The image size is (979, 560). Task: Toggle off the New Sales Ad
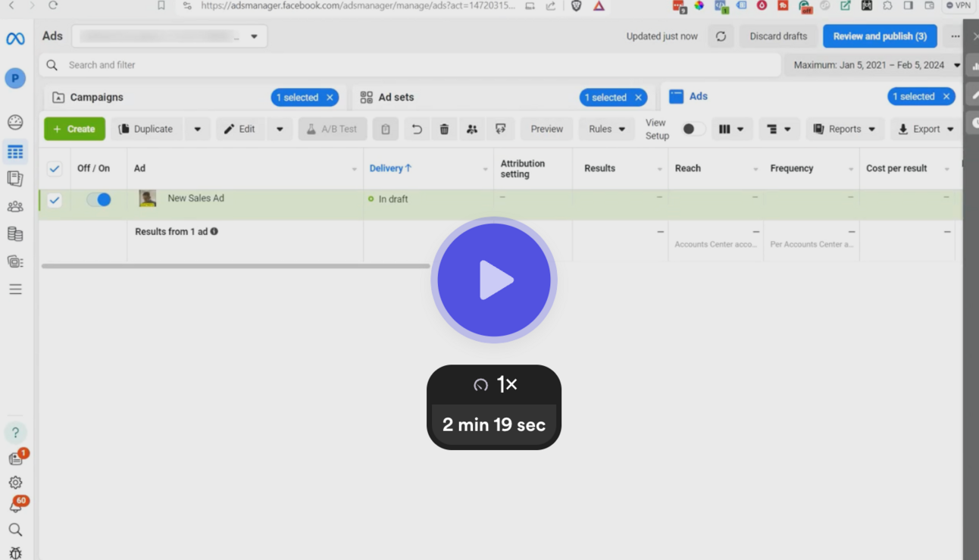98,198
